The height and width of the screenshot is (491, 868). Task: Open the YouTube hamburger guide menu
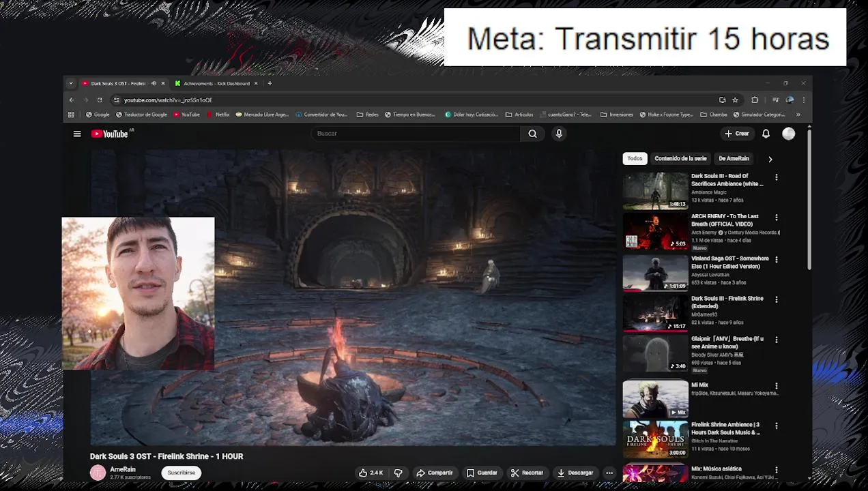pyautogui.click(x=77, y=134)
